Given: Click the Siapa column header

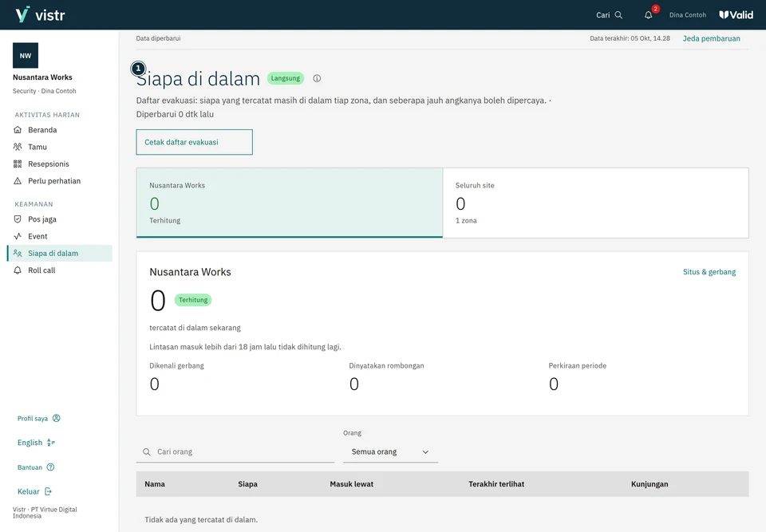Looking at the screenshot, I should tap(247, 484).
